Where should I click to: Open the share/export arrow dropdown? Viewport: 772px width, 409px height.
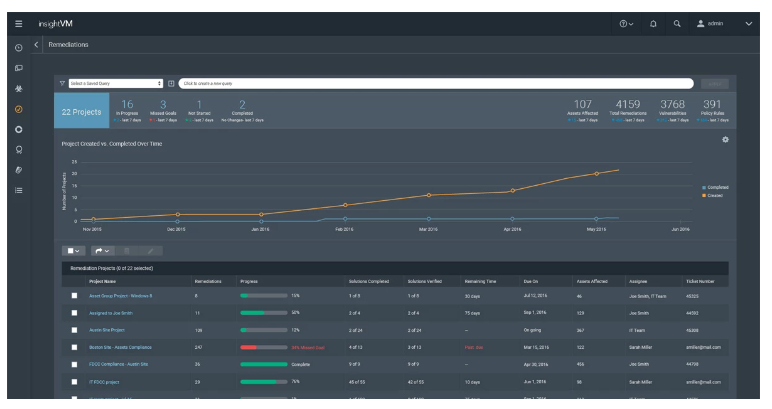point(102,250)
